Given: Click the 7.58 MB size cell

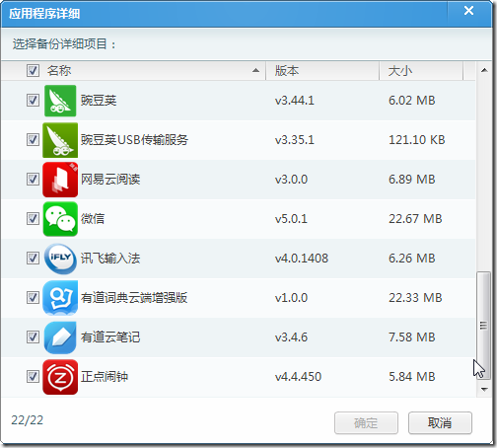Looking at the screenshot, I should (x=412, y=337).
